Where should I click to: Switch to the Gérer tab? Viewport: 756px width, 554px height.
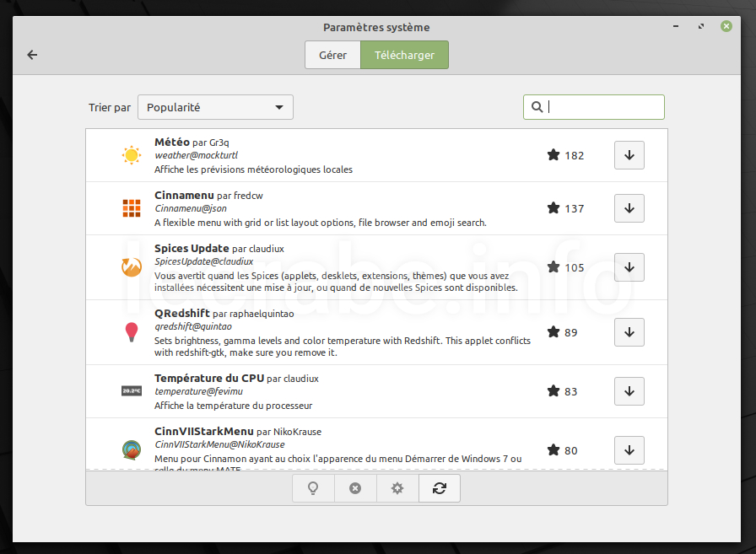click(x=332, y=55)
